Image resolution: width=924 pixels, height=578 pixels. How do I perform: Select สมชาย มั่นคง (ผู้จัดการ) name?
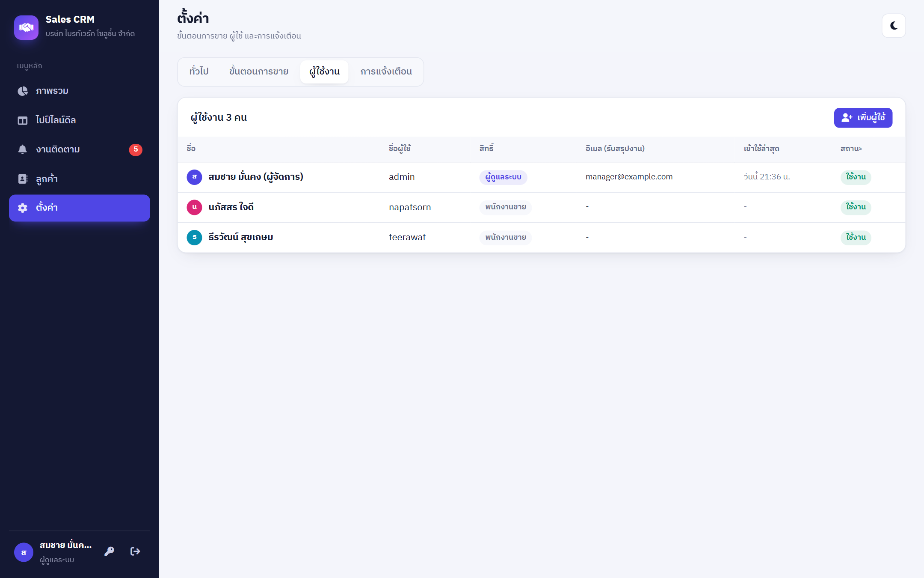pos(256,177)
